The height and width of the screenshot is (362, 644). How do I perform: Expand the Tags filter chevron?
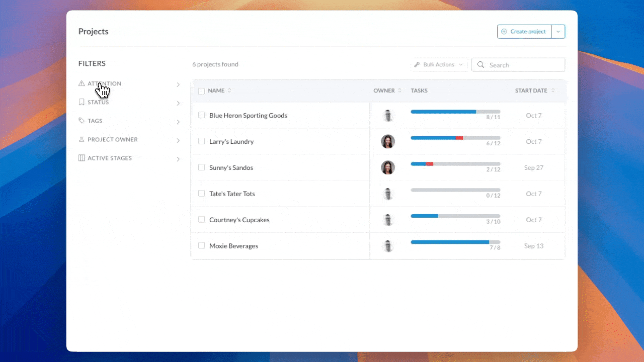tap(178, 122)
